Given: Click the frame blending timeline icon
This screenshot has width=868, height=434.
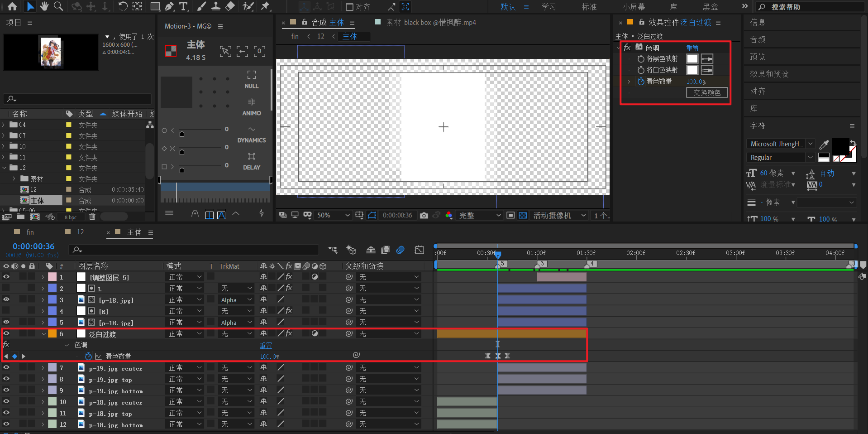Looking at the screenshot, I should (386, 250).
